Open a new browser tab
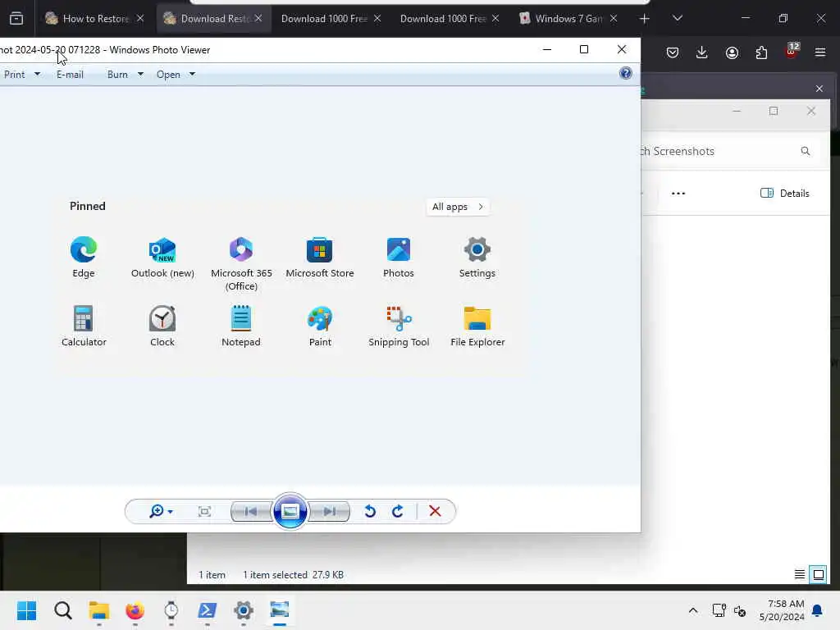This screenshot has height=630, width=840. coord(645,19)
